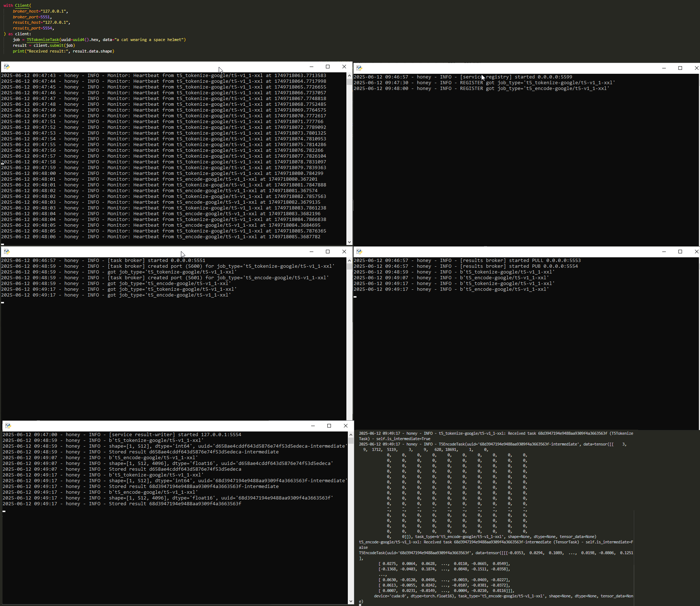Click the Python icon of the results broker window
Image resolution: width=700 pixels, height=606 pixels.
[x=359, y=252]
